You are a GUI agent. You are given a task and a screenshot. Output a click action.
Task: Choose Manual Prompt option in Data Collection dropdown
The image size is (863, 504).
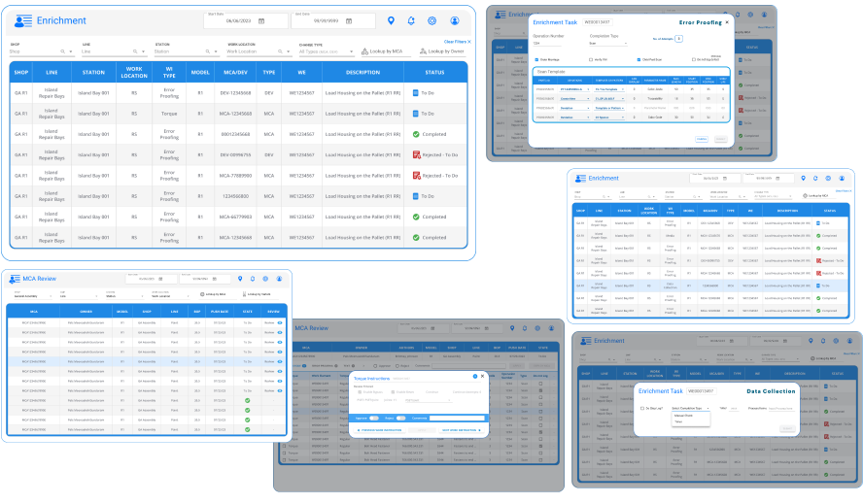click(x=683, y=416)
